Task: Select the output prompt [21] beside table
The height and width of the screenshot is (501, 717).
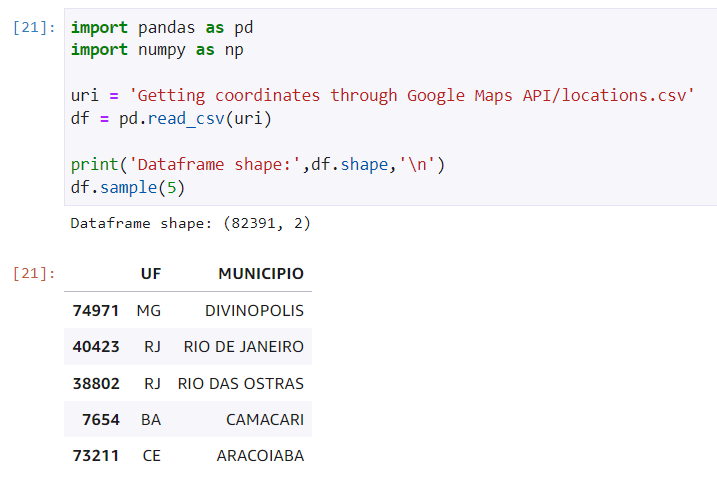Action: click(x=34, y=273)
